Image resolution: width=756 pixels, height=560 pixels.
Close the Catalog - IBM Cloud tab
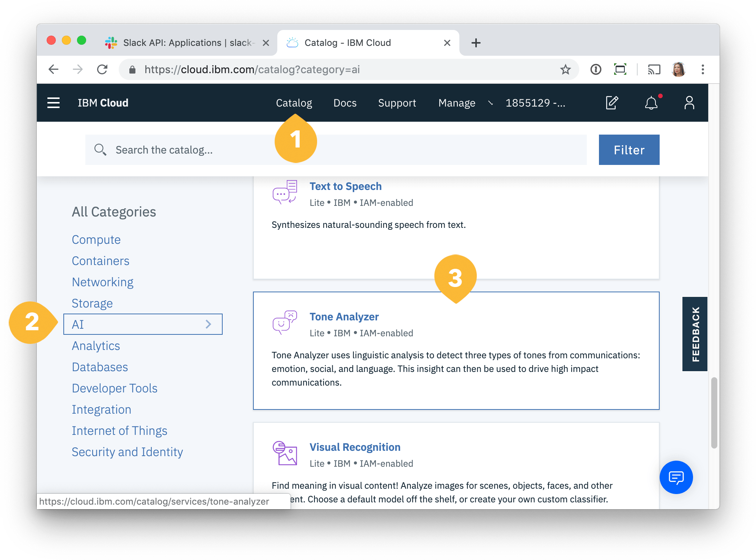(x=447, y=43)
